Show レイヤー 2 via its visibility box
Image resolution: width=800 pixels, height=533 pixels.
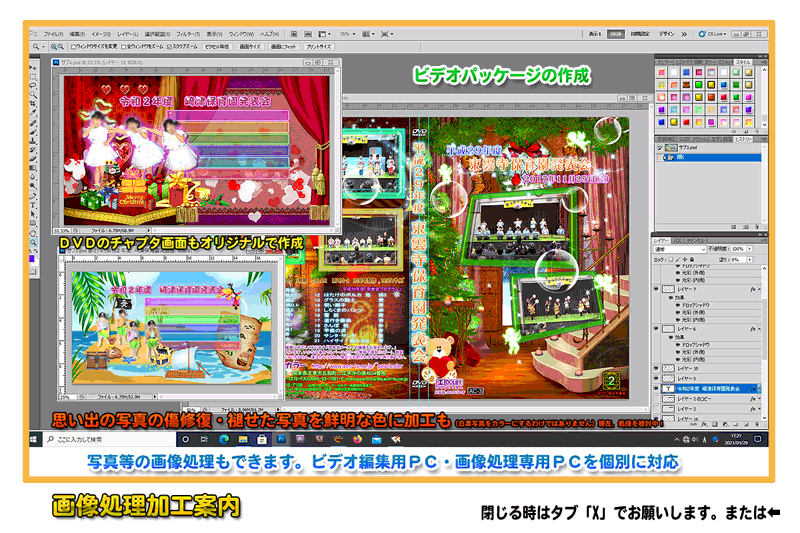click(x=657, y=409)
